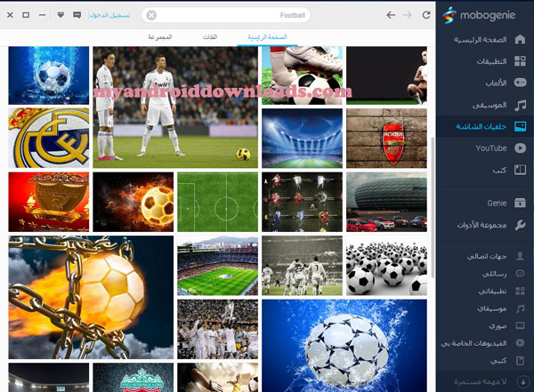The image size is (534, 392).
Task: Open the black-and-white team celebration wallpaper
Action: point(302,266)
